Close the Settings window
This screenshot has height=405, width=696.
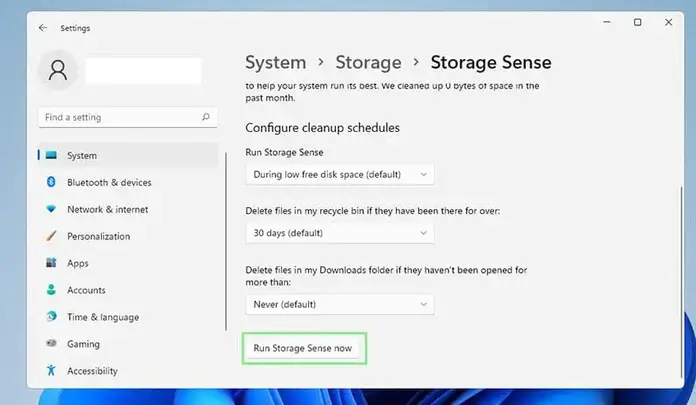pyautogui.click(x=668, y=22)
